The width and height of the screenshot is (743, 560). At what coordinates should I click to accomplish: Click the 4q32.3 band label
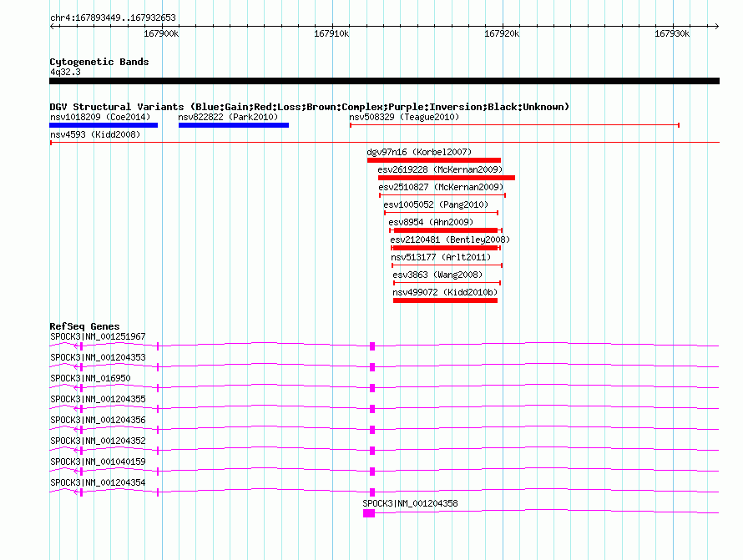pos(65,72)
